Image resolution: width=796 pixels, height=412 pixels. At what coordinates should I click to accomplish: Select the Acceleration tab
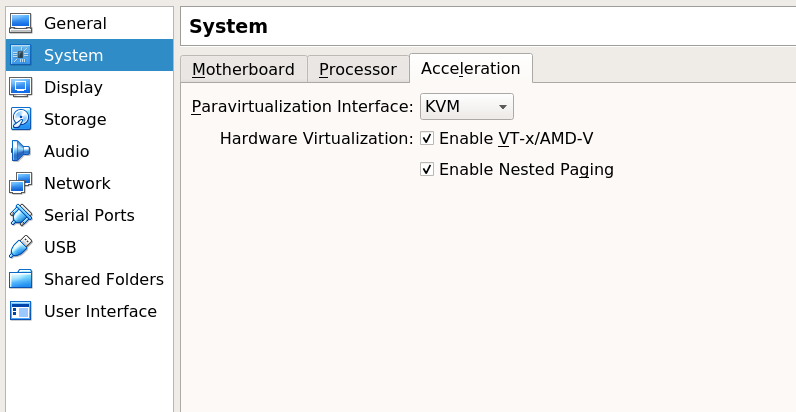pyautogui.click(x=470, y=68)
